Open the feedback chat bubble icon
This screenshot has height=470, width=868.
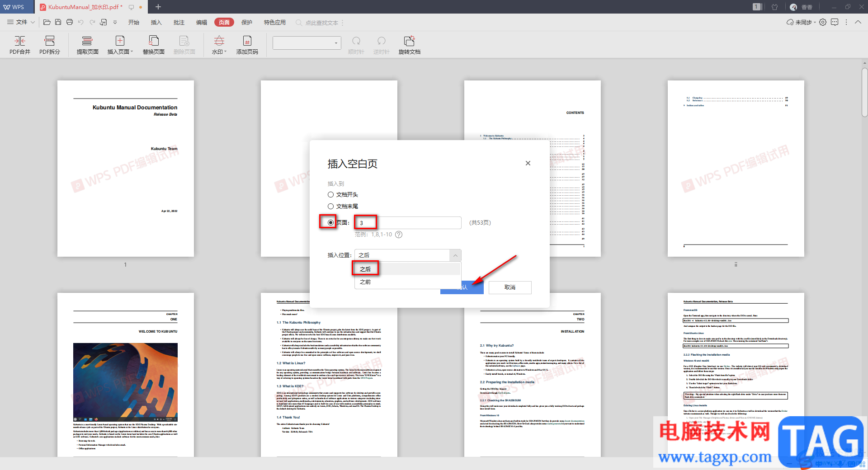[x=835, y=22]
